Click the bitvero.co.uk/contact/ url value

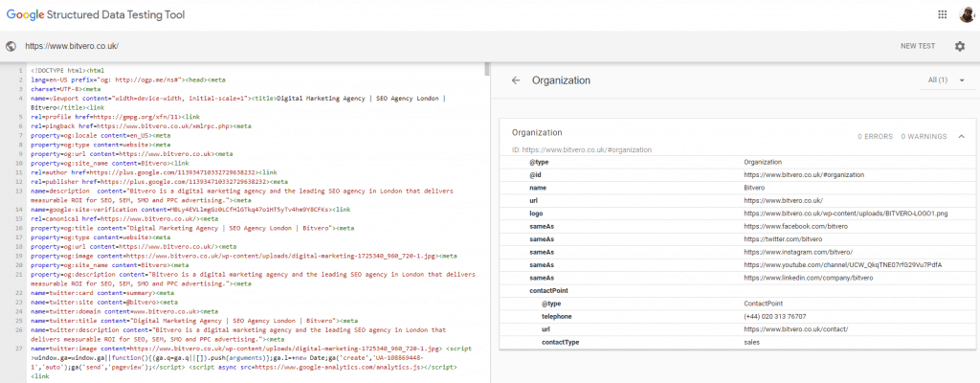(x=795, y=329)
